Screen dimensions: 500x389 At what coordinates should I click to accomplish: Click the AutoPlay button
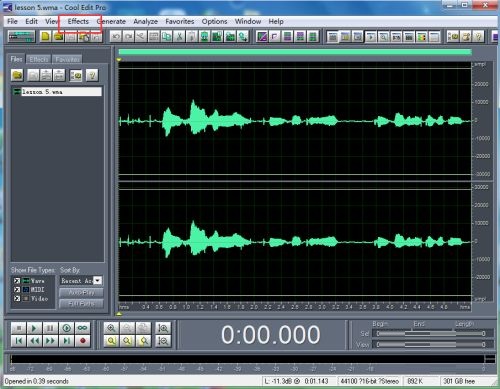[81, 293]
